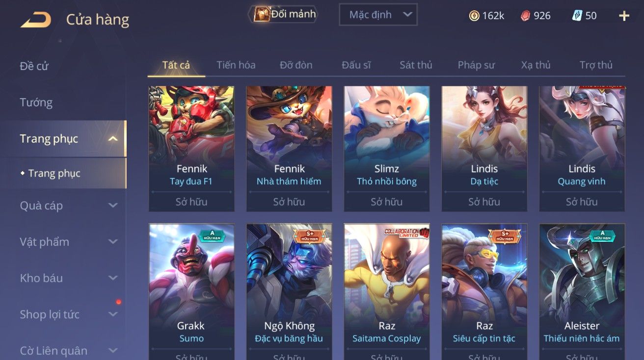This screenshot has width=644, height=360.
Task: Tap the S+ badge on Ngộ Không skin
Action: pyautogui.click(x=310, y=235)
